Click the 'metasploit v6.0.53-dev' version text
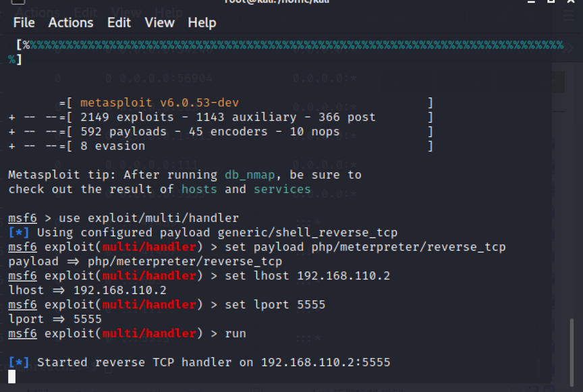This screenshot has height=392, width=583. click(x=159, y=103)
